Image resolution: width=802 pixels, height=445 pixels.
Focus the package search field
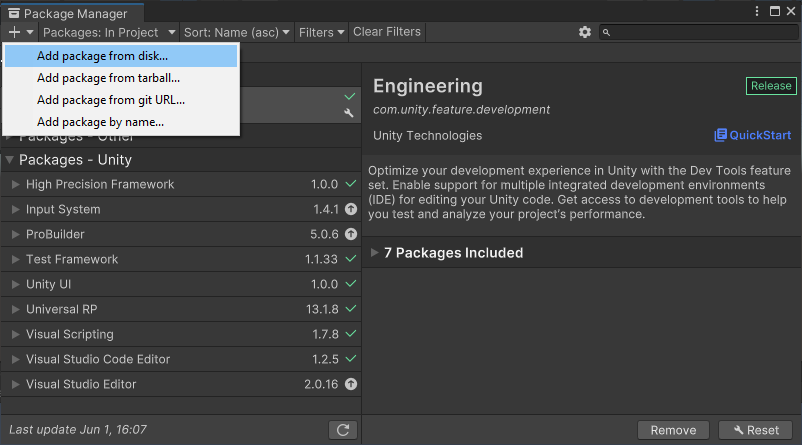698,32
